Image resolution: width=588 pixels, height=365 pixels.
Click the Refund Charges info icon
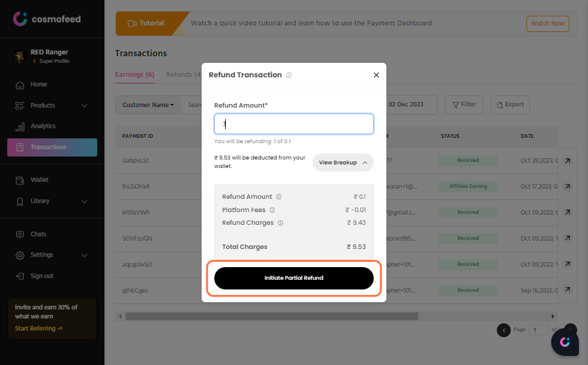(x=280, y=223)
